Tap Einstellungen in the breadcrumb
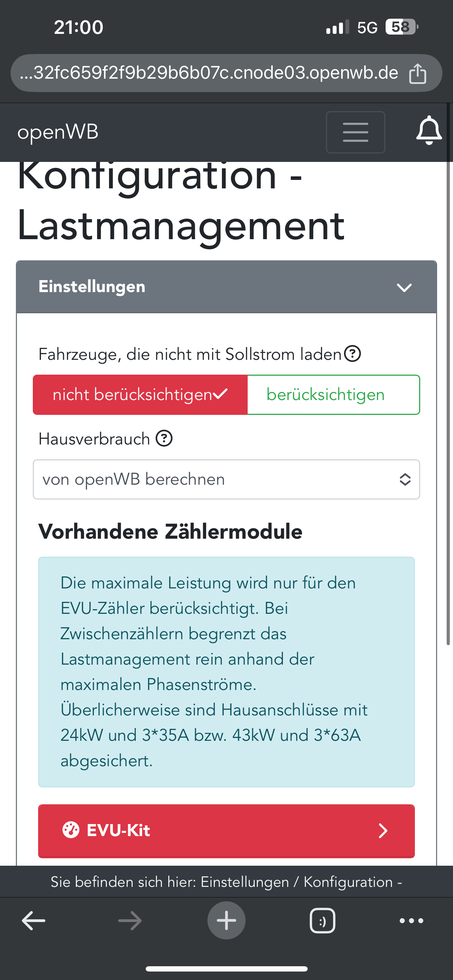This screenshot has height=980, width=453. pyautogui.click(x=244, y=882)
